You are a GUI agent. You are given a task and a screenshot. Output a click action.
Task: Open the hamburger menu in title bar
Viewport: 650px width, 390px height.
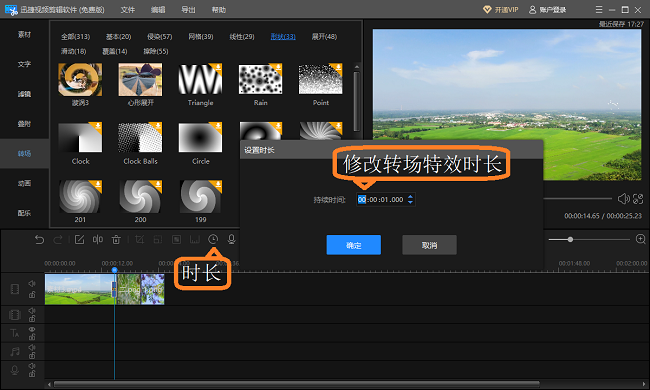[599, 9]
